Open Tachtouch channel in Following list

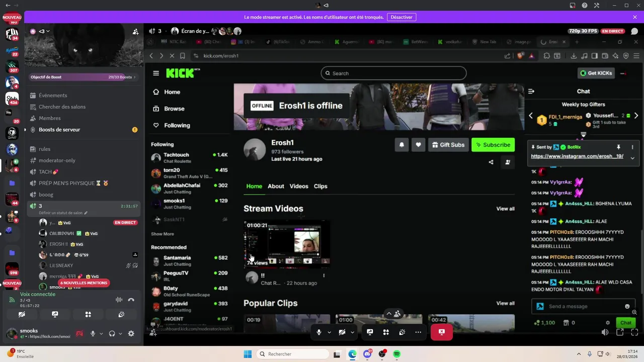tap(189, 157)
